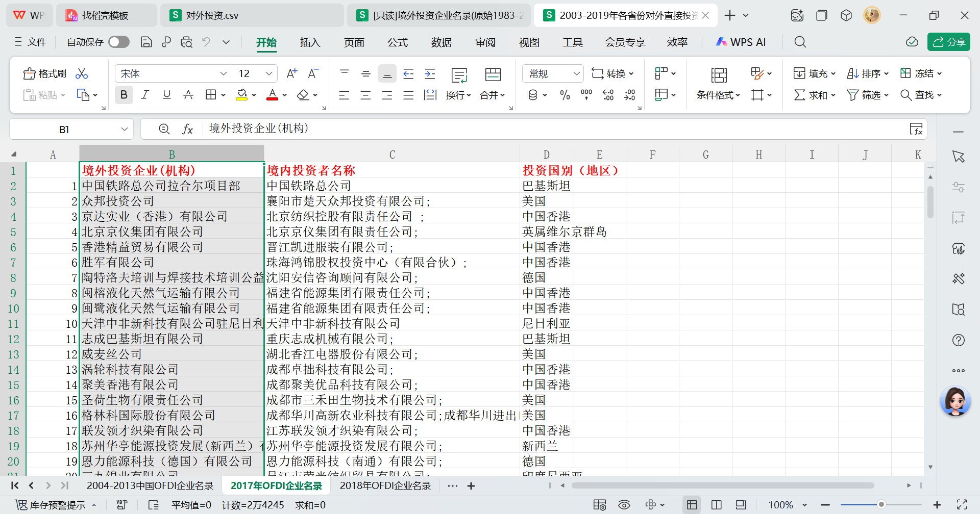Toggle the auto-save switch
980x514 pixels.
[x=119, y=42]
